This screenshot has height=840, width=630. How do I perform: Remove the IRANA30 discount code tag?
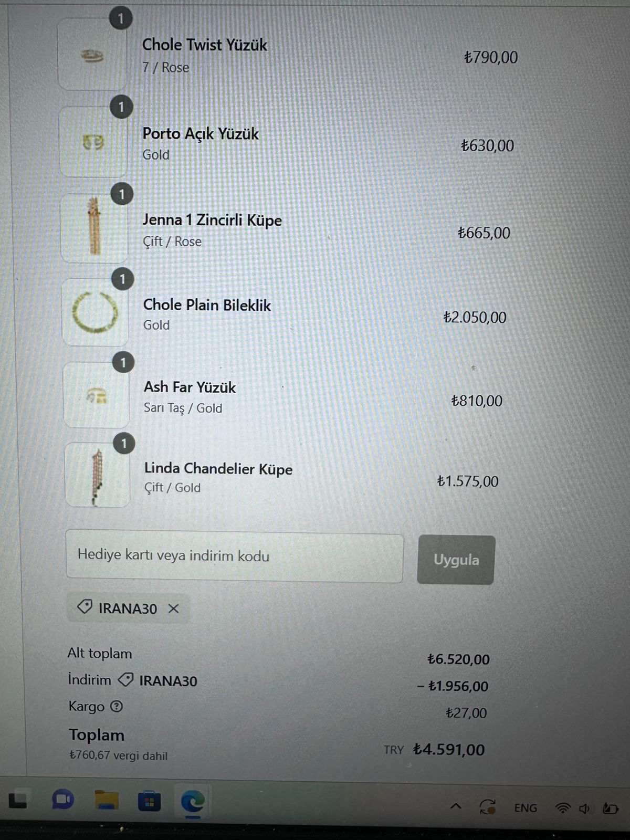click(x=173, y=608)
